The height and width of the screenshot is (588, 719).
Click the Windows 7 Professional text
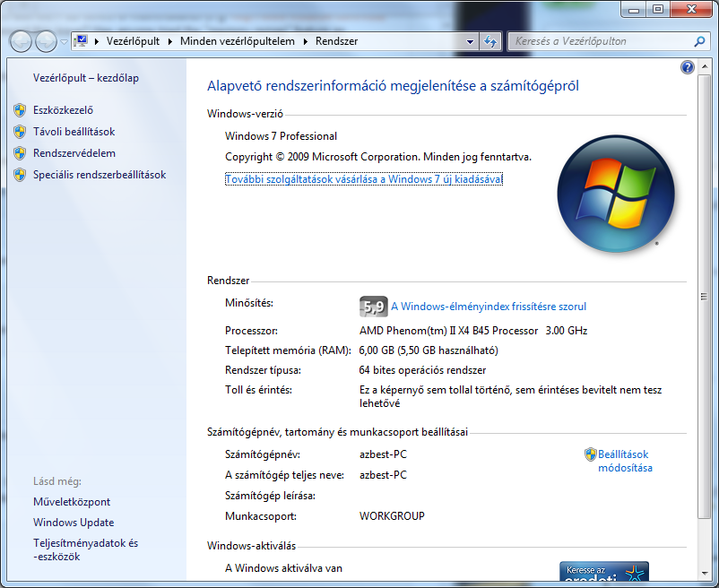coord(281,136)
